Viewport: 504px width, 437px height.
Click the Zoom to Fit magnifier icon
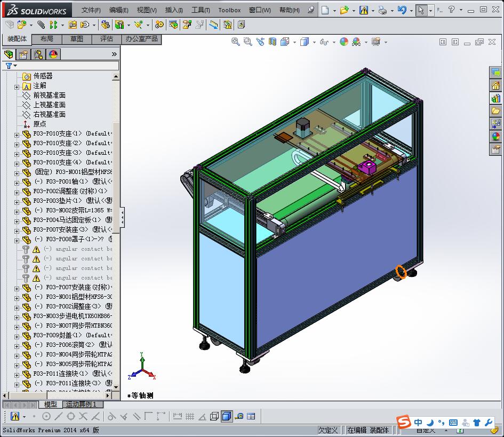236,42
